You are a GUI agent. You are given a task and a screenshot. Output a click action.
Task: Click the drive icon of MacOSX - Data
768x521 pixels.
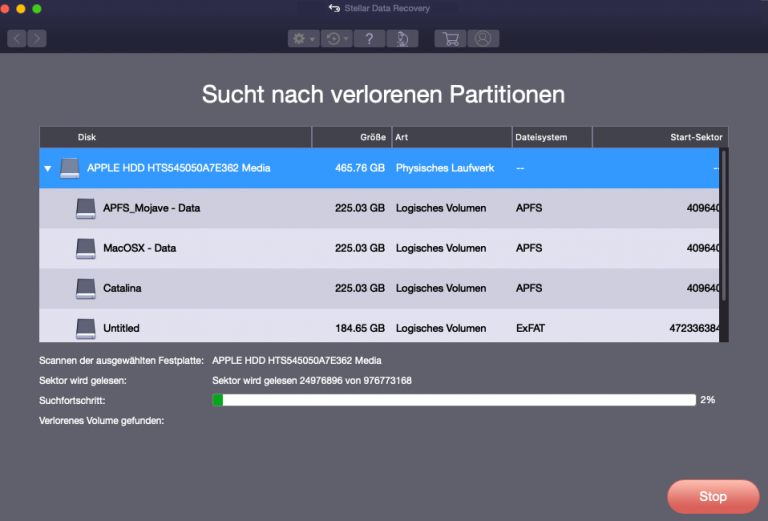(x=86, y=248)
